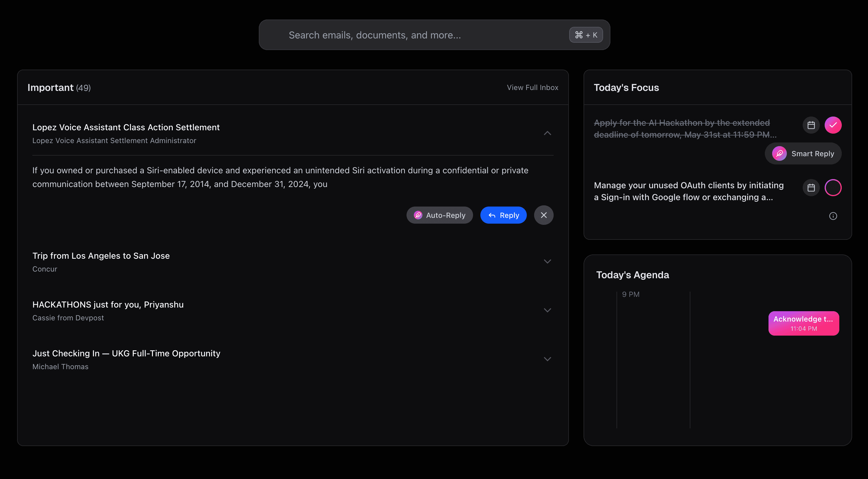Dismiss the settlement email with the X icon
This screenshot has width=868, height=479.
click(x=544, y=215)
